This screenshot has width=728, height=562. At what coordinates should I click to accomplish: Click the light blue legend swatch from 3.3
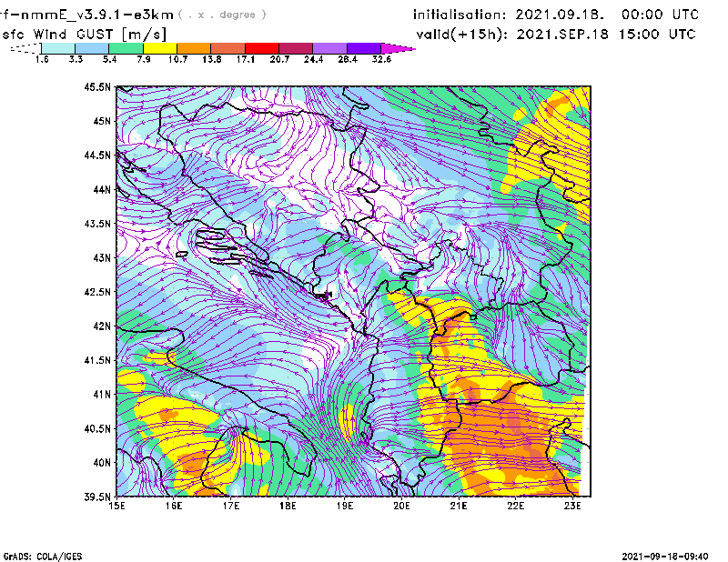point(92,48)
